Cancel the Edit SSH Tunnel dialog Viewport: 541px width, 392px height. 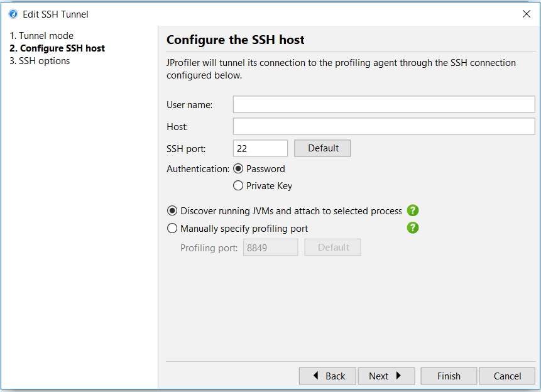507,376
